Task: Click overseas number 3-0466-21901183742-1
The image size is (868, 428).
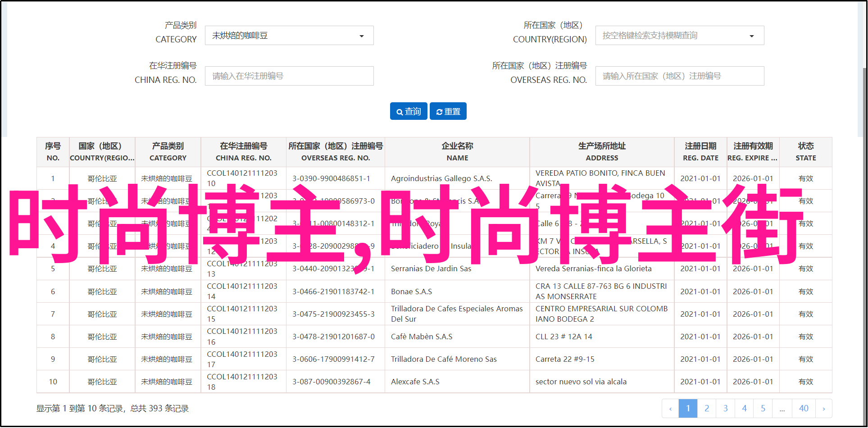Action: coord(333,291)
